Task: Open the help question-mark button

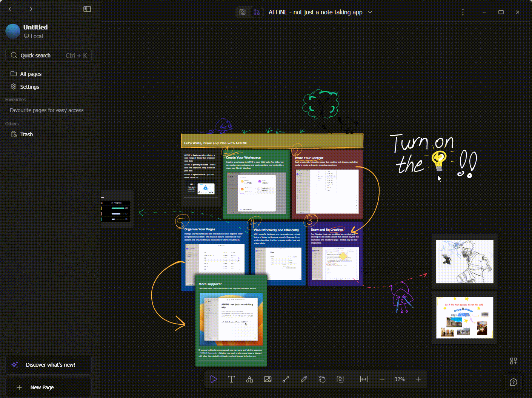Action: pyautogui.click(x=514, y=382)
